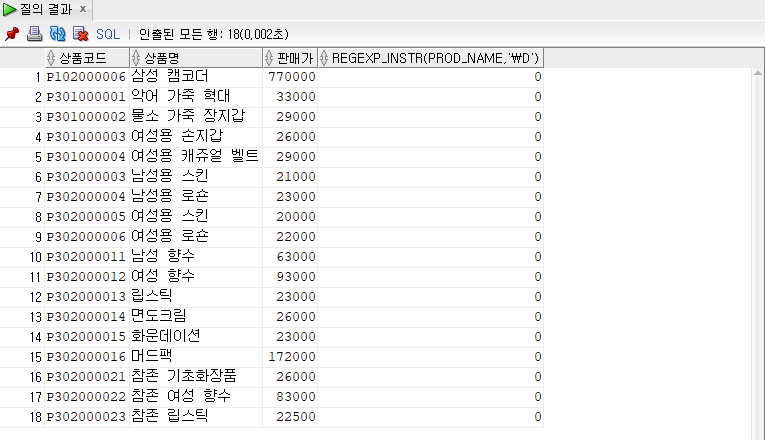Select cell 화운데이션

[x=196, y=337]
